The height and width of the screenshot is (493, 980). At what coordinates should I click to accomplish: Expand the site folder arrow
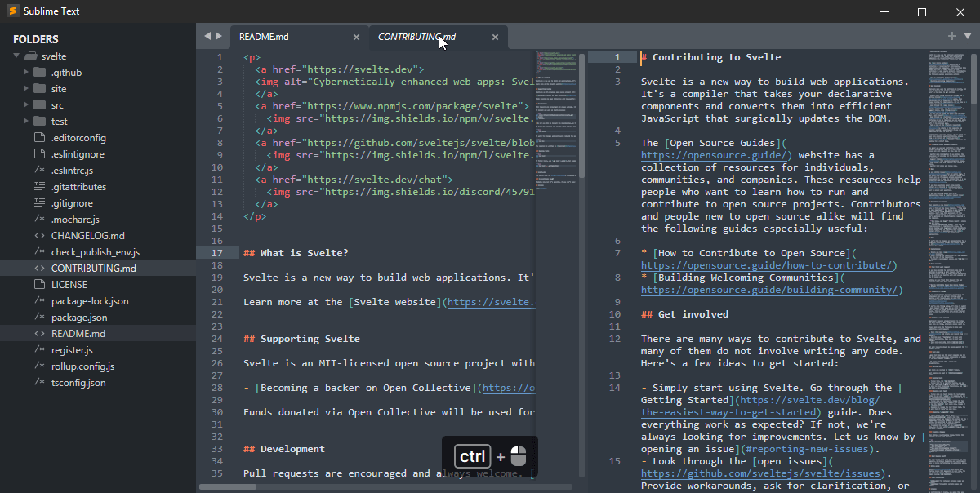click(x=27, y=89)
